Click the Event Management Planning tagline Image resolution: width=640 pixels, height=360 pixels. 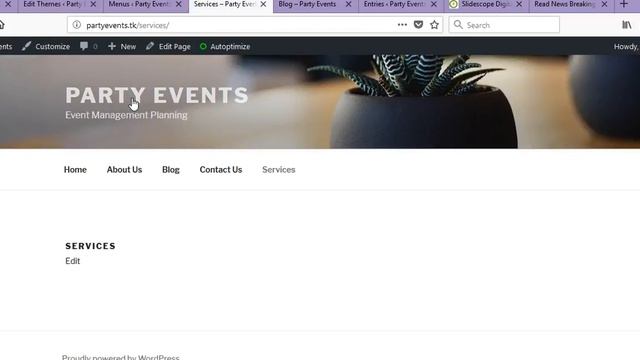click(126, 115)
